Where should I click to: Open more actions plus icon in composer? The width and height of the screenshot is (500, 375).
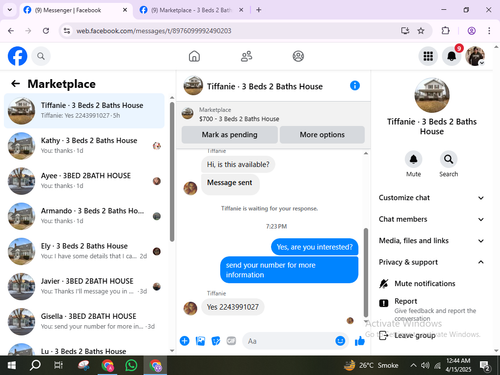[x=184, y=341]
